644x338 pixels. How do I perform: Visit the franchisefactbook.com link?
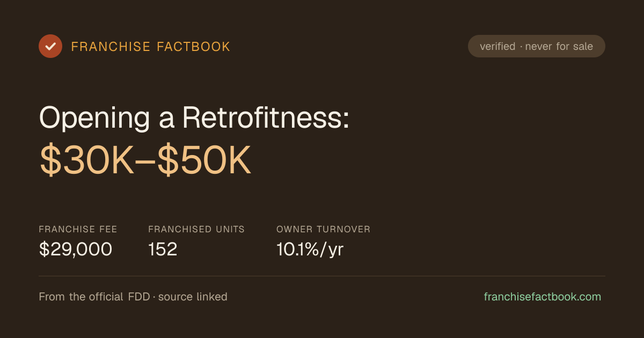click(x=543, y=297)
